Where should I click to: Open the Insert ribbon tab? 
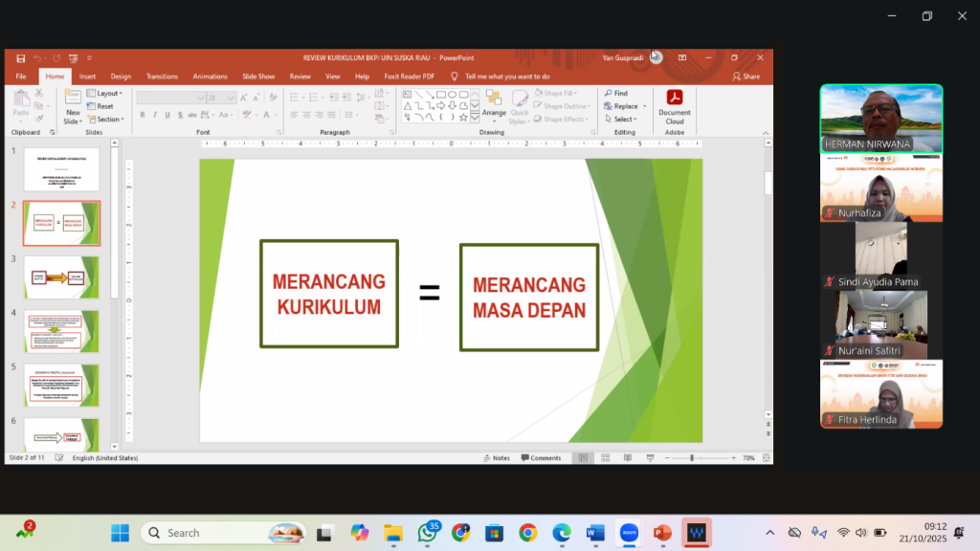87,76
